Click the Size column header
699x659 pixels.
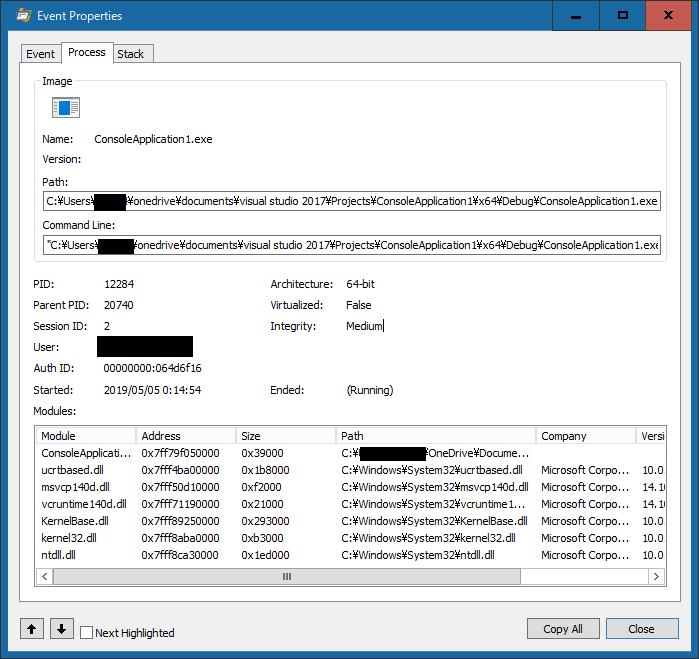pyautogui.click(x=286, y=436)
